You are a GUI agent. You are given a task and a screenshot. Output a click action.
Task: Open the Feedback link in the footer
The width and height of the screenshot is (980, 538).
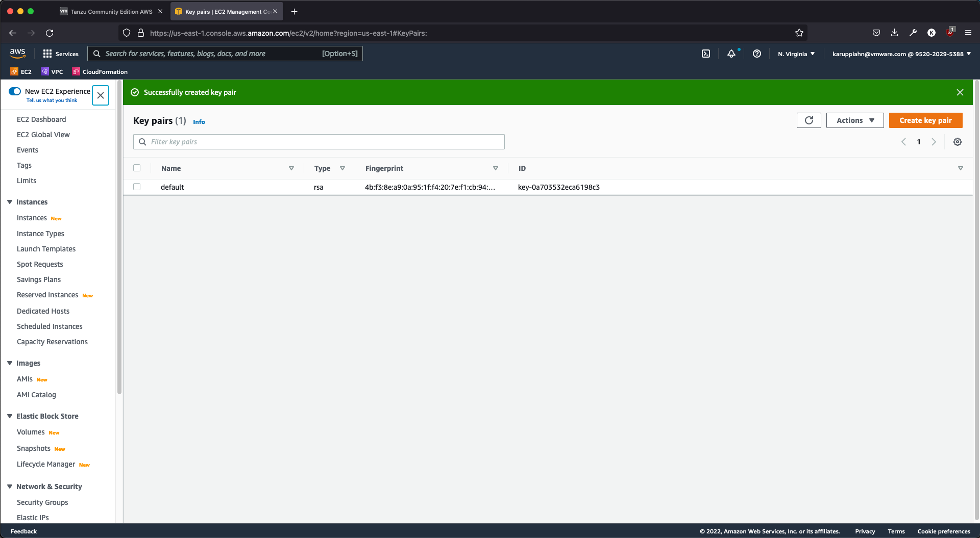(x=24, y=531)
